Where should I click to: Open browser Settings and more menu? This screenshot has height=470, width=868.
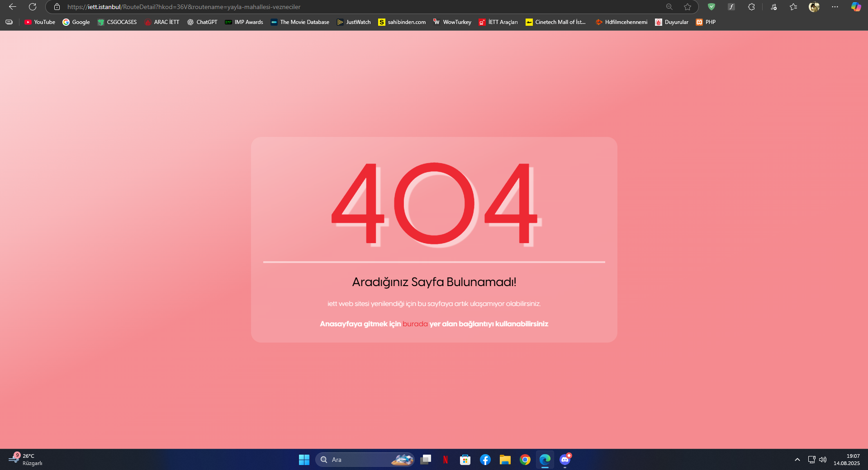[835, 7]
